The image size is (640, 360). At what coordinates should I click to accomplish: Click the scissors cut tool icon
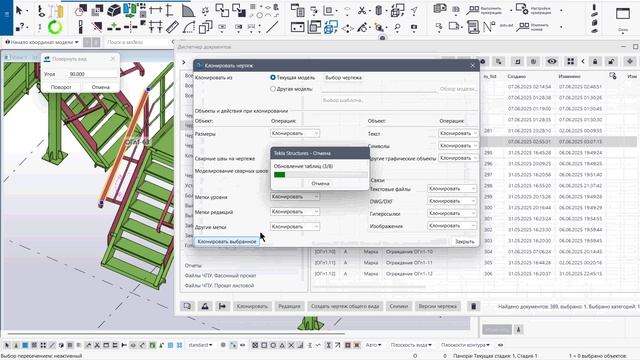(362, 11)
